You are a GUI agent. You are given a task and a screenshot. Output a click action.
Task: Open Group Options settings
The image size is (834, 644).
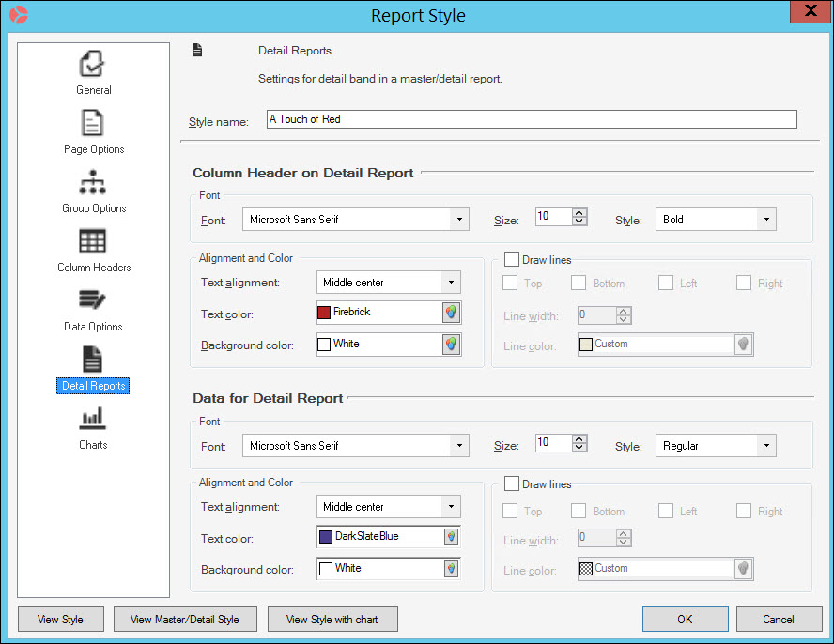93,191
